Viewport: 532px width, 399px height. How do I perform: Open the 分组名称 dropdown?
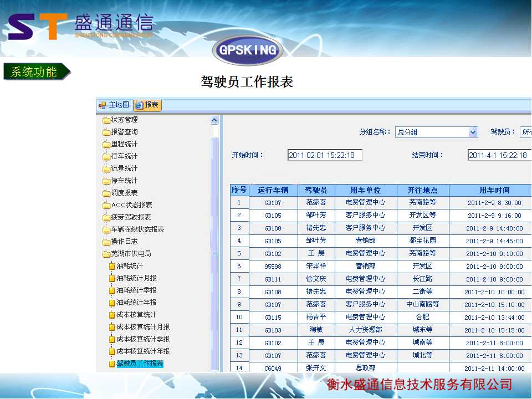click(473, 132)
